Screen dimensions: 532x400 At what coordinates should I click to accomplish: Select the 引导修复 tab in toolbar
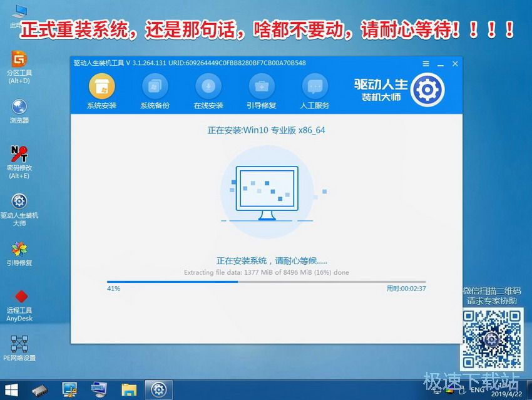[x=262, y=92]
